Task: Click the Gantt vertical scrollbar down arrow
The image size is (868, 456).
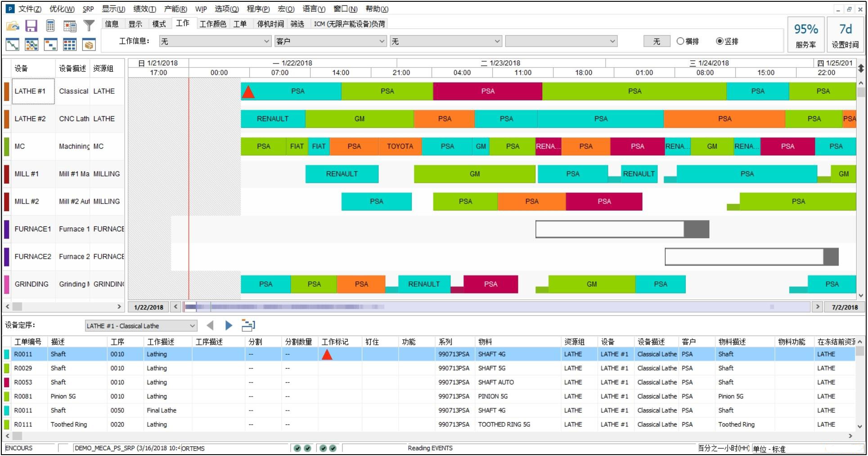Action: [x=861, y=296]
